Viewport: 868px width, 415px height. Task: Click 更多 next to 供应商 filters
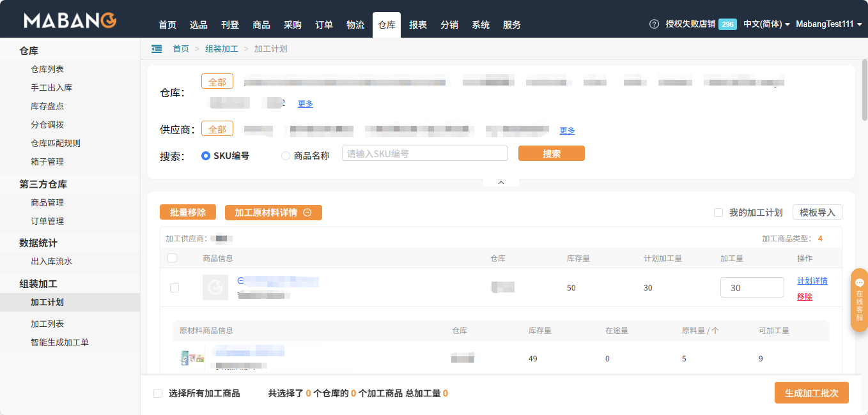click(x=566, y=130)
